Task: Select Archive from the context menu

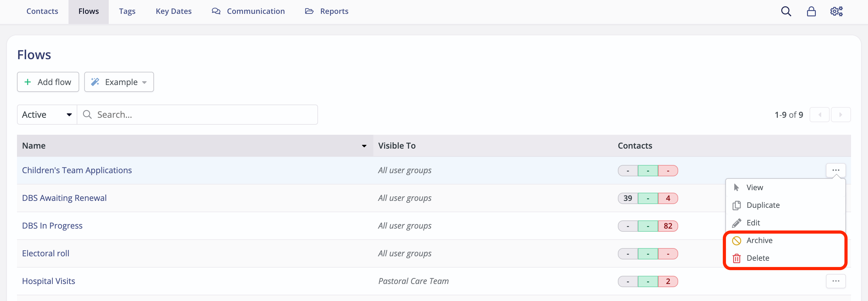Action: (x=760, y=240)
